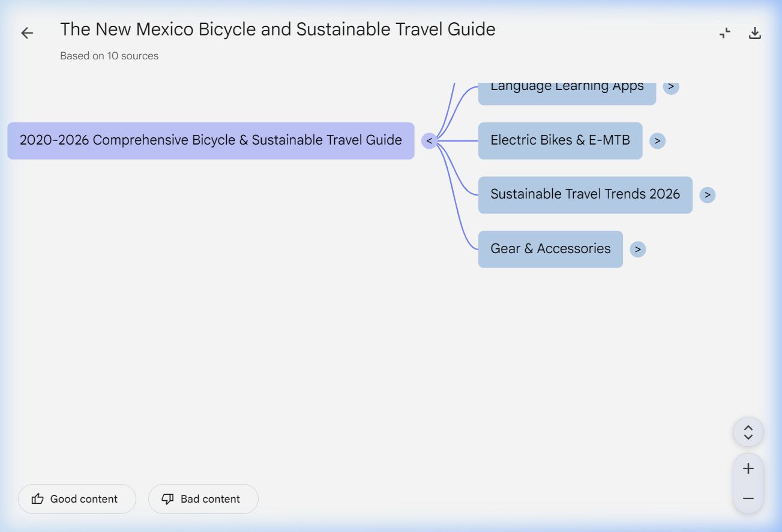Image resolution: width=782 pixels, height=532 pixels.
Task: Toggle expand/collapse all nodes button
Action: pos(748,432)
